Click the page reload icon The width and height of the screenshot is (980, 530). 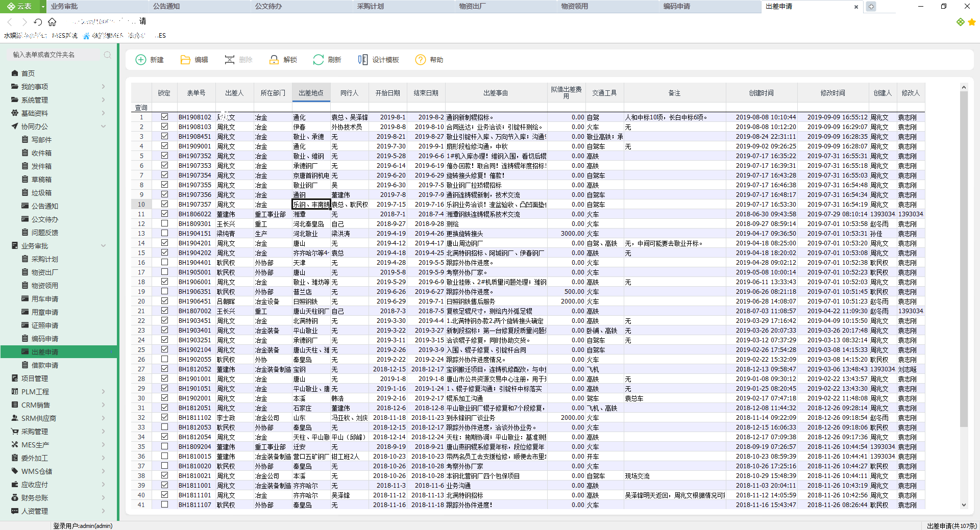38,22
